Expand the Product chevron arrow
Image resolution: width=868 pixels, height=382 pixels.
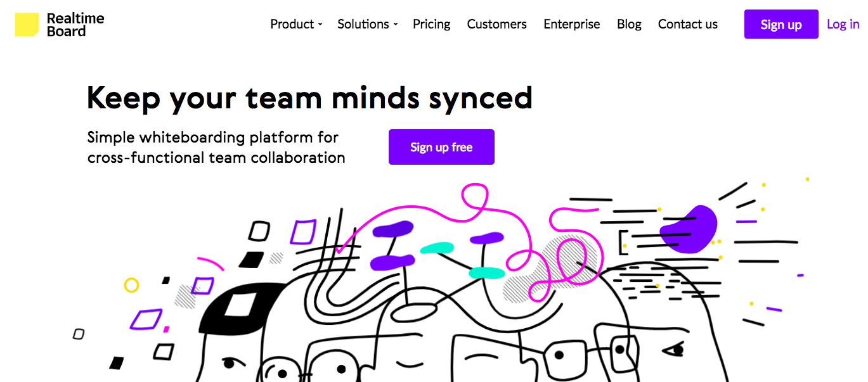320,25
